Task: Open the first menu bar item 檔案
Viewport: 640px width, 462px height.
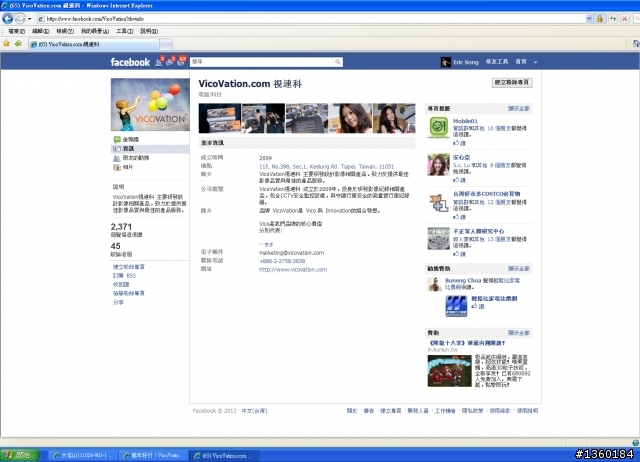Action: 17,31
